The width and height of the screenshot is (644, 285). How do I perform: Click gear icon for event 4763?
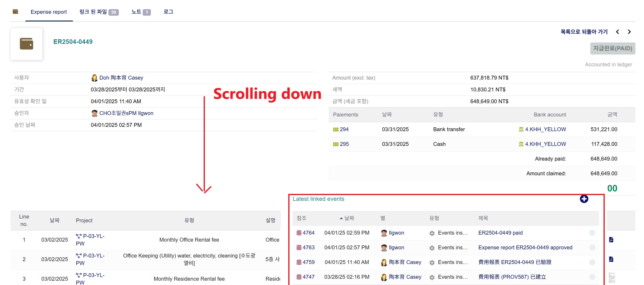pos(432,248)
